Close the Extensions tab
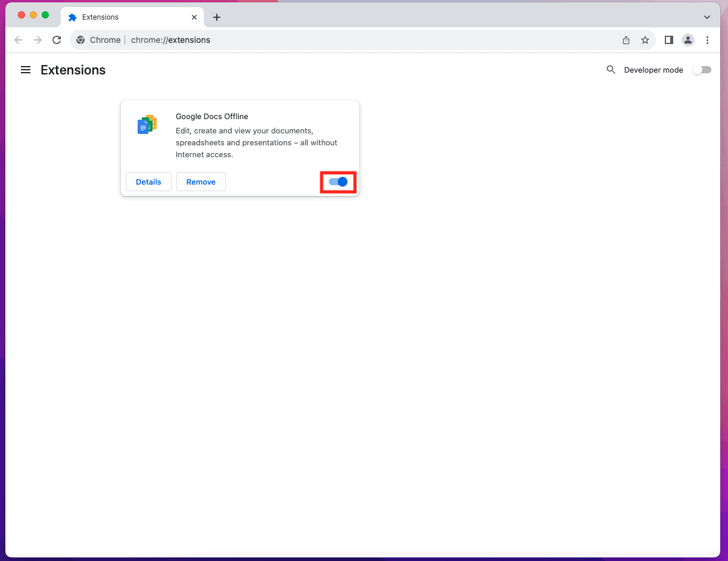Screen dimensions: 728x561 194,17
